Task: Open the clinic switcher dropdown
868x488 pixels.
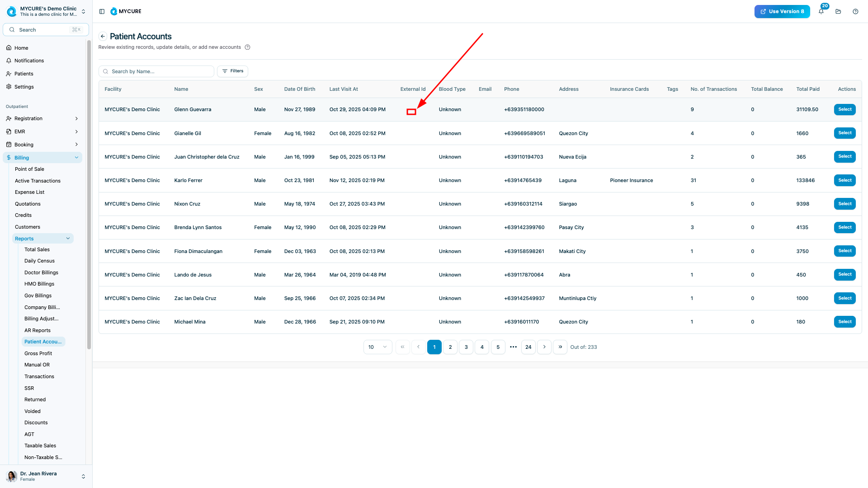Action: pyautogui.click(x=83, y=11)
